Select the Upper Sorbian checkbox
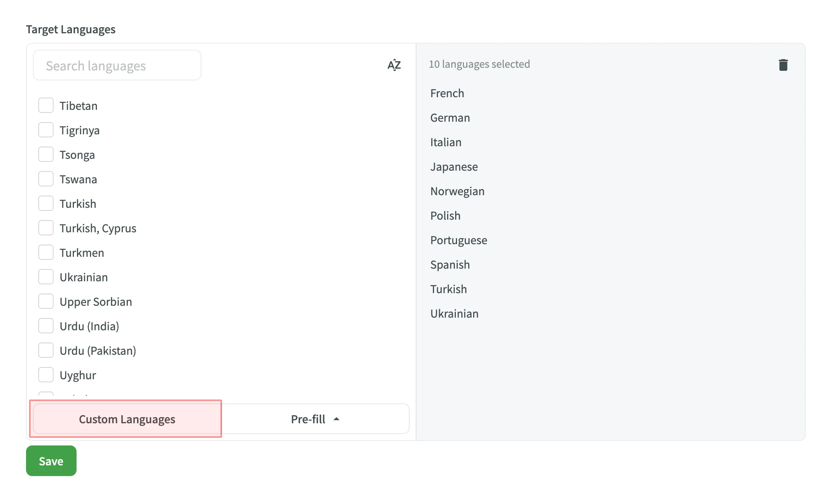This screenshot has height=504, width=836. pyautogui.click(x=46, y=301)
